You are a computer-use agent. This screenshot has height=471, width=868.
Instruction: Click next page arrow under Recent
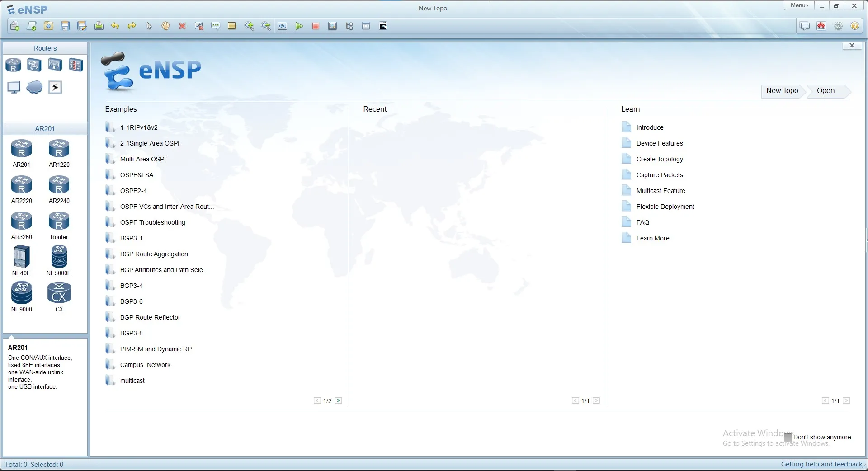596,400
